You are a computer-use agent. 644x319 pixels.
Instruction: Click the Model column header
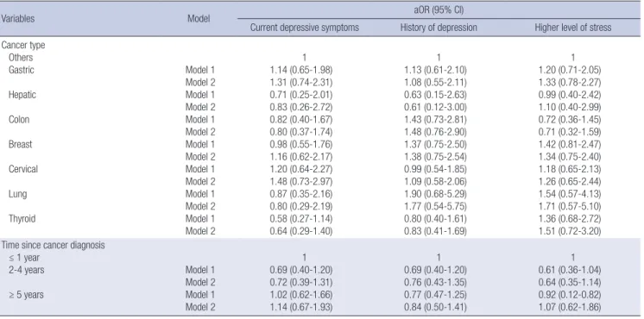(x=199, y=18)
